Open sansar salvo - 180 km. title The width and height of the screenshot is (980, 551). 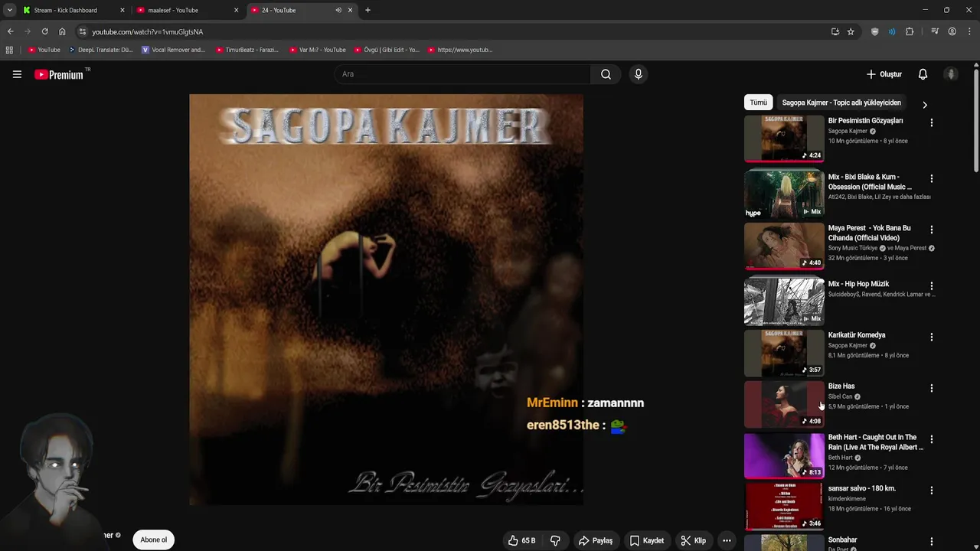861,488
